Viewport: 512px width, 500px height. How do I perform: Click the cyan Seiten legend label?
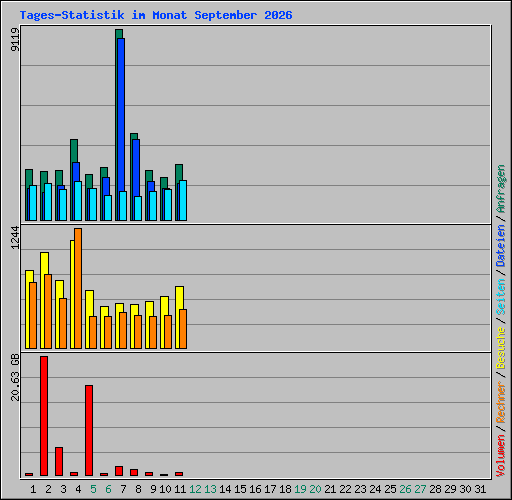point(501,297)
